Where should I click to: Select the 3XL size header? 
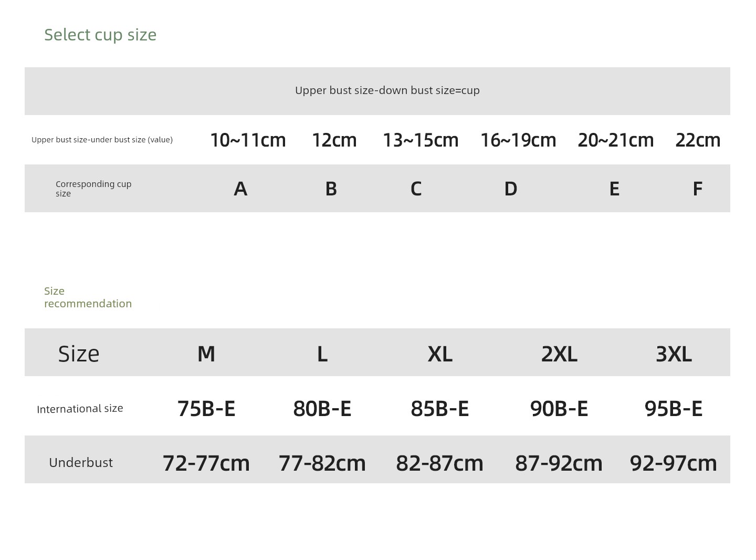point(674,354)
